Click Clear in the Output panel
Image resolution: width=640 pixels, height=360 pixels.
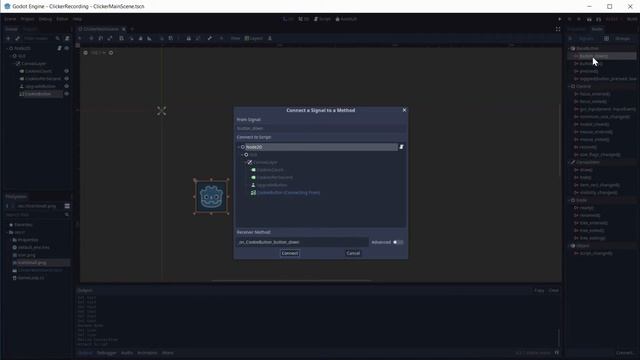[x=553, y=290]
